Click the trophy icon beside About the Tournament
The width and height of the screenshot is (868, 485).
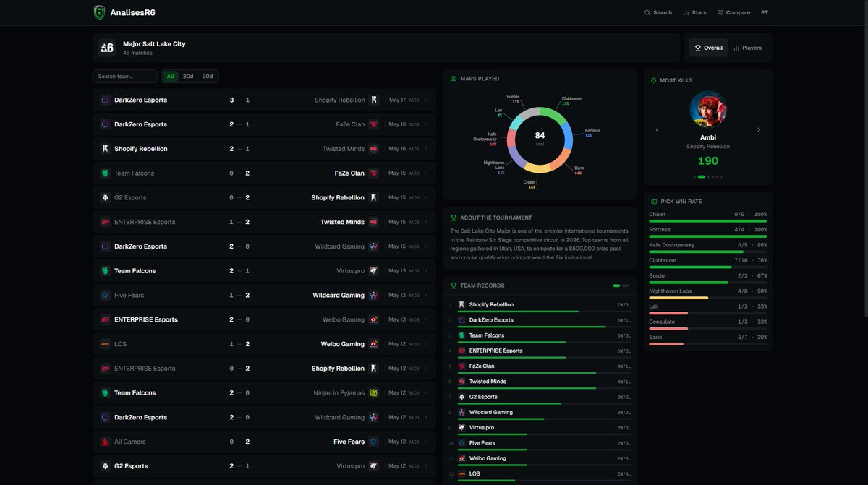click(454, 218)
